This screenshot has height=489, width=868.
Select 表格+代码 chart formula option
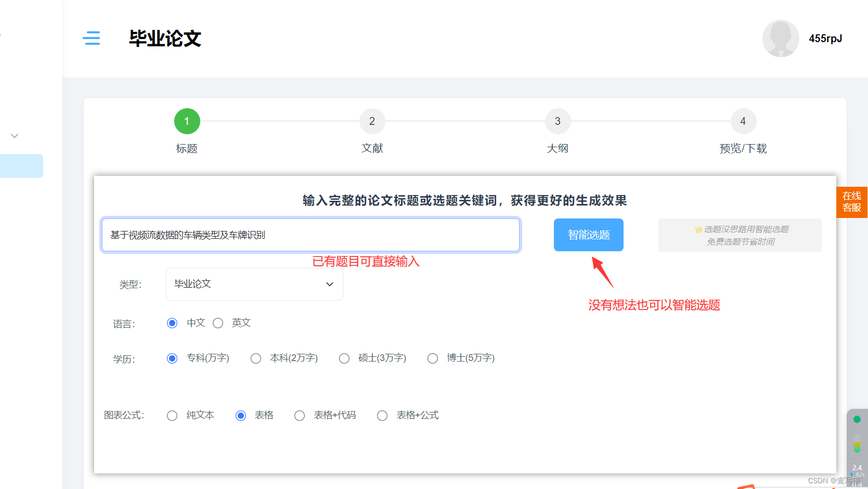pos(300,416)
